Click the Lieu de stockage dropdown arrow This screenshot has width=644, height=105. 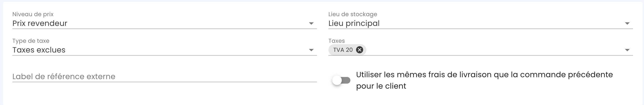pyautogui.click(x=627, y=24)
